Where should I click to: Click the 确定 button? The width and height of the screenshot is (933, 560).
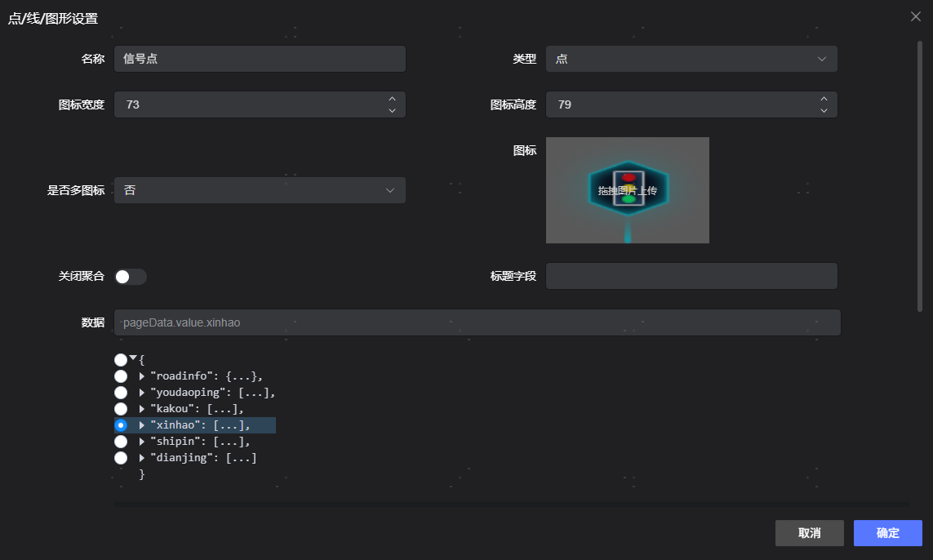coord(887,533)
